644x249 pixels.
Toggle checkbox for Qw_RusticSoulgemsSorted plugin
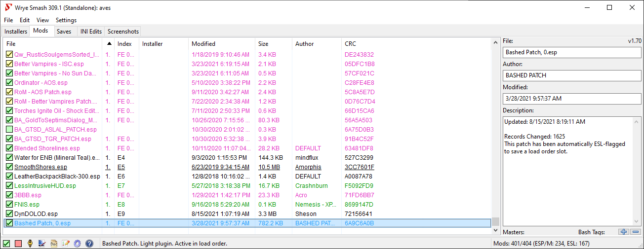click(x=9, y=55)
